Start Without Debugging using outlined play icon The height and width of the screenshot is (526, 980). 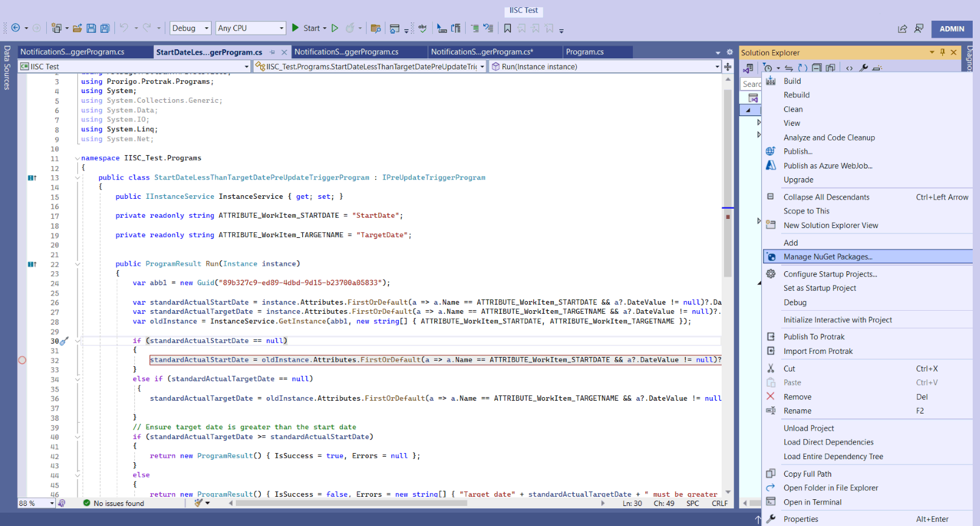[x=335, y=28]
